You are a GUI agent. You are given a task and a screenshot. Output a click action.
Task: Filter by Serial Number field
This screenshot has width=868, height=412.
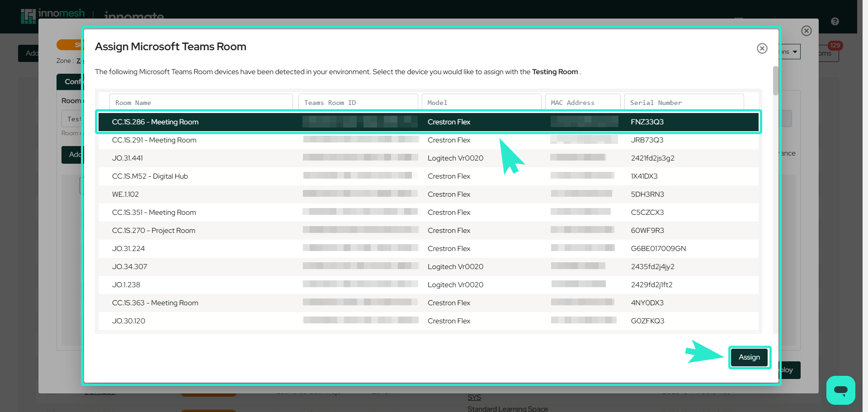[684, 103]
